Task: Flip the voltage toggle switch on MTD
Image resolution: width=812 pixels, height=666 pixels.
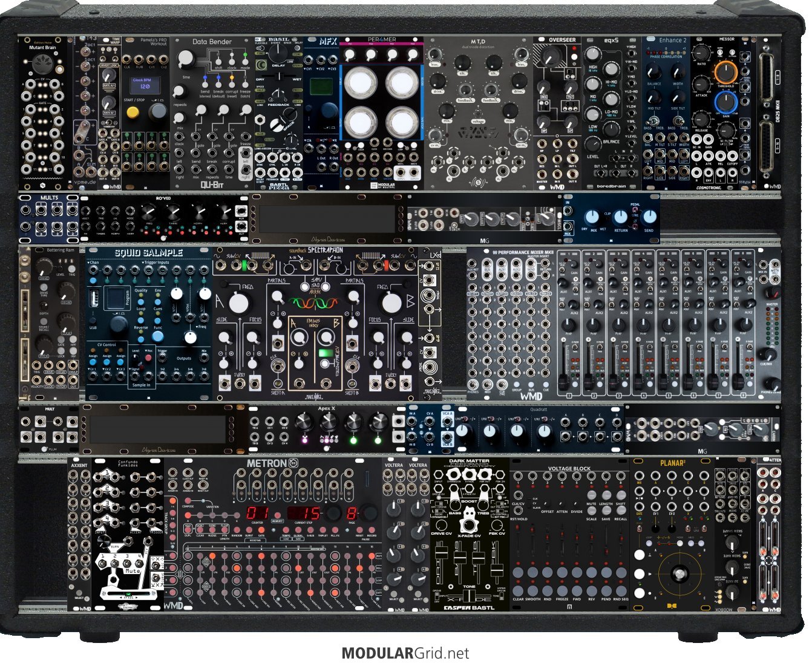Action: coord(477,113)
